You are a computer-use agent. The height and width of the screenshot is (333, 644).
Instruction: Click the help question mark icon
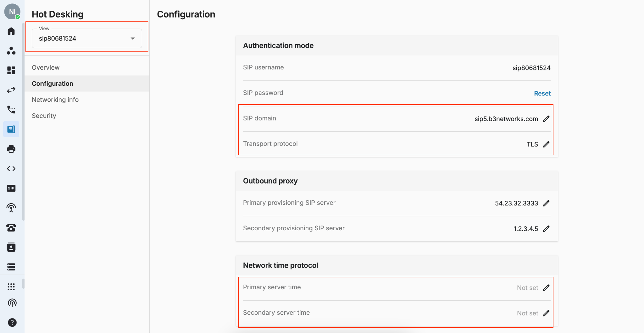point(12,322)
